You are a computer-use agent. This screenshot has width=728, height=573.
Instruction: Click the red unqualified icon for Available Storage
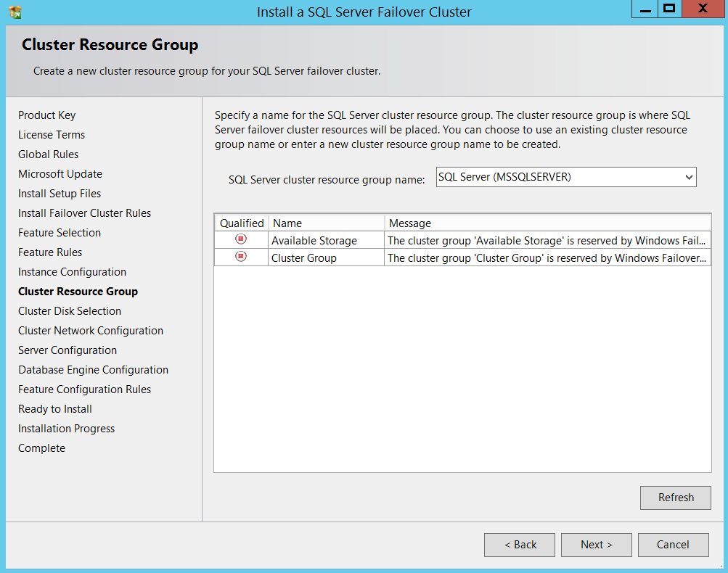(240, 239)
